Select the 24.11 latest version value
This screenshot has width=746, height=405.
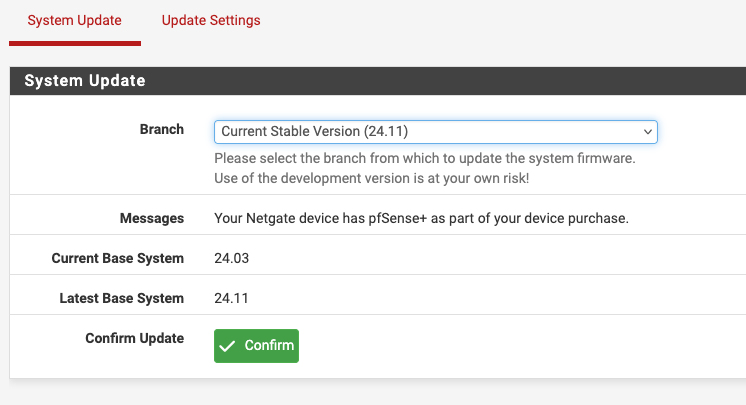231,298
